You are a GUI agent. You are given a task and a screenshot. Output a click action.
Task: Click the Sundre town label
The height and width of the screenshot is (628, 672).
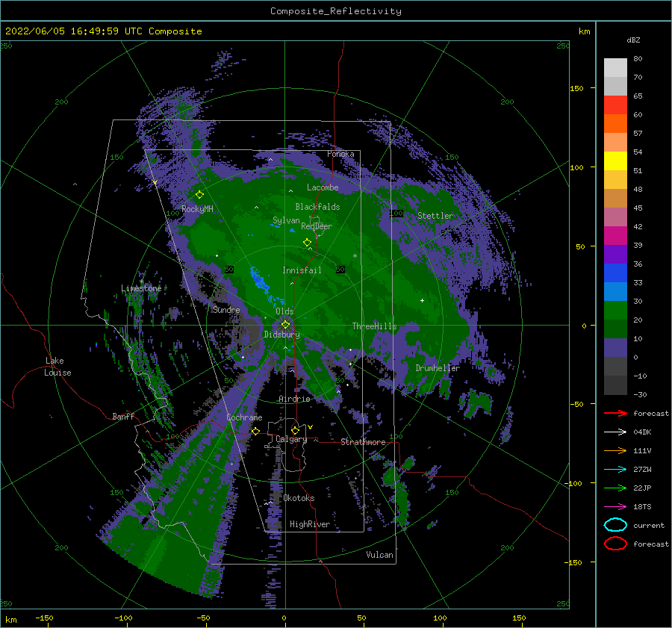(226, 310)
